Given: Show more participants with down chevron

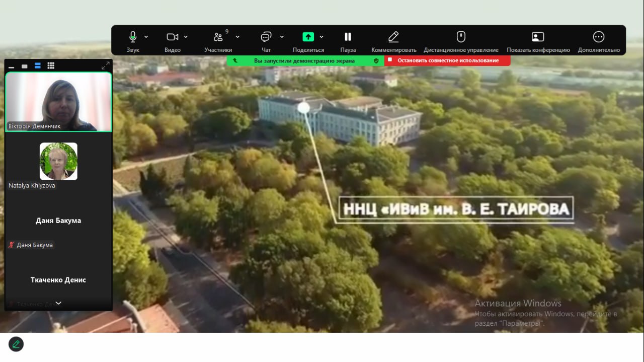Looking at the screenshot, I should point(58,303).
